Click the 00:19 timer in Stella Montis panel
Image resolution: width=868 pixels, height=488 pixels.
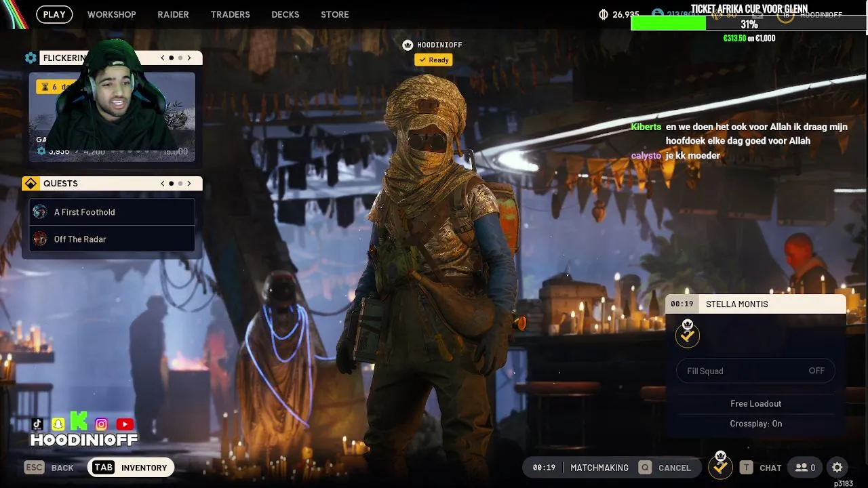[x=682, y=304]
